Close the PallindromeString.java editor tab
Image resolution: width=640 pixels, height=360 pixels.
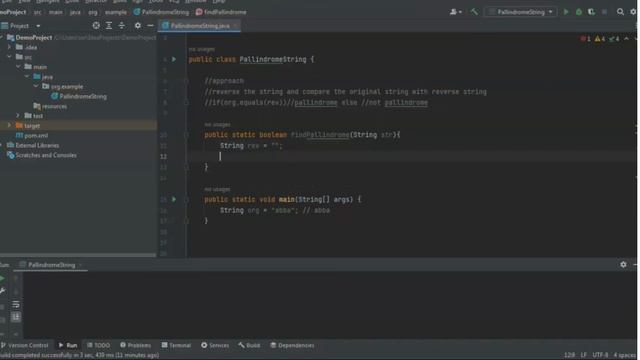point(236,26)
